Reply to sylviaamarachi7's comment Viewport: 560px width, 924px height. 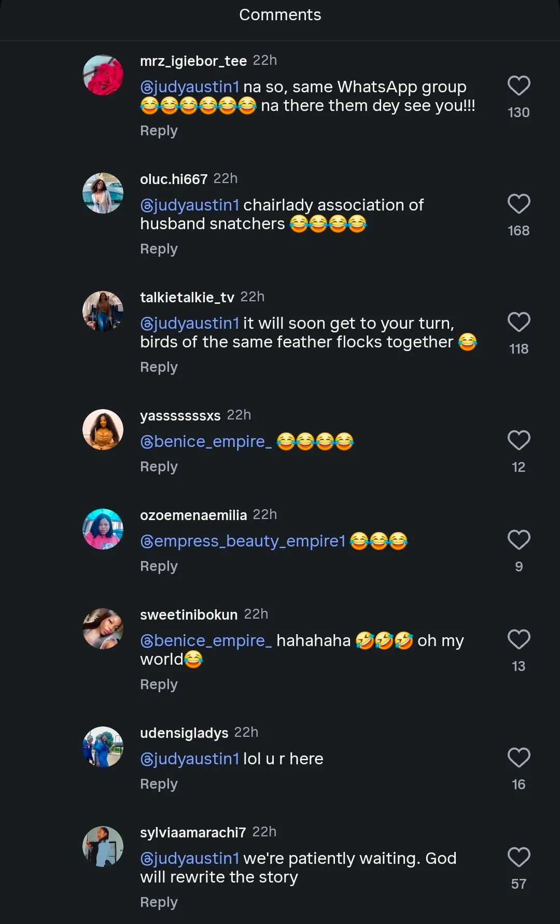(159, 902)
